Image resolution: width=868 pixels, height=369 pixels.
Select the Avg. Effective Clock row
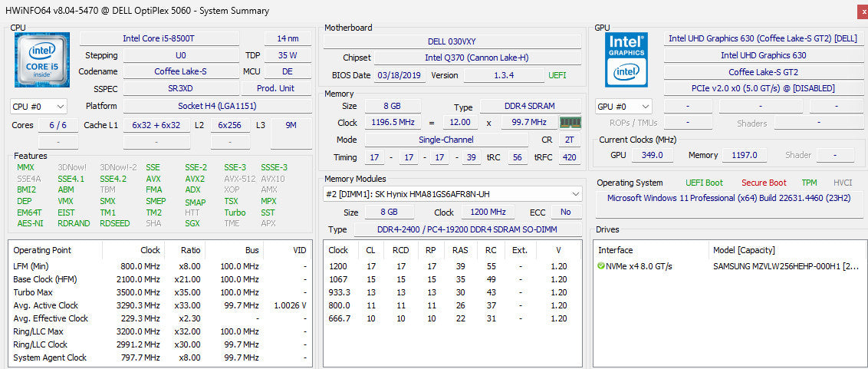(x=160, y=318)
